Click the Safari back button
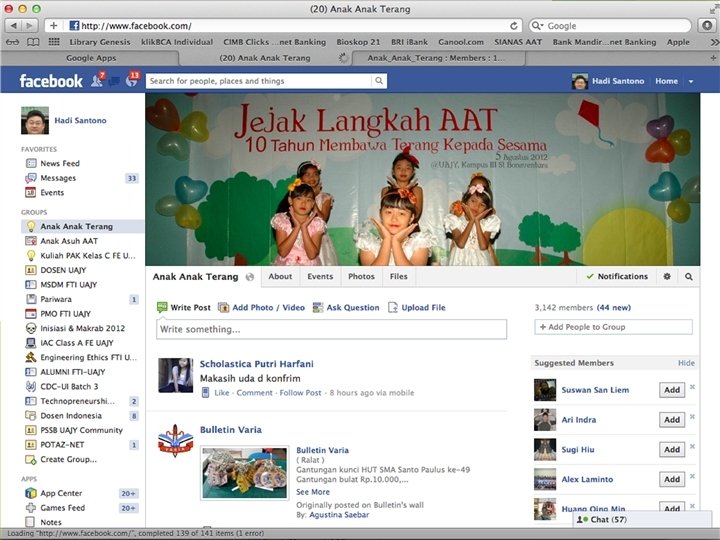 [x=13, y=26]
